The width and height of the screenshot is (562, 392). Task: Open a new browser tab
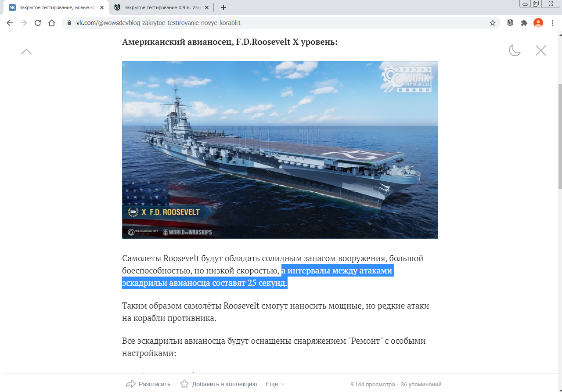(x=223, y=7)
